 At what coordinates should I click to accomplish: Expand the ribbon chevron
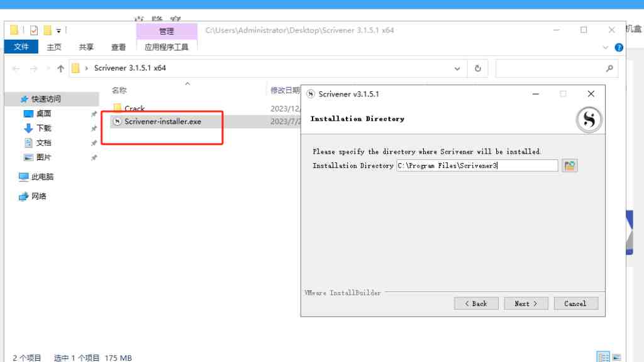(x=606, y=47)
